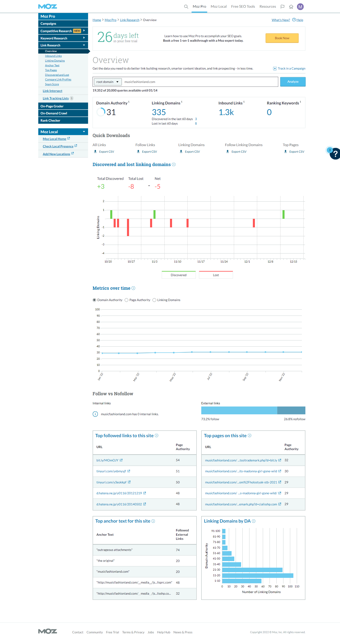Open Resources navigation item
This screenshot has width=340, height=644.
[x=268, y=7]
